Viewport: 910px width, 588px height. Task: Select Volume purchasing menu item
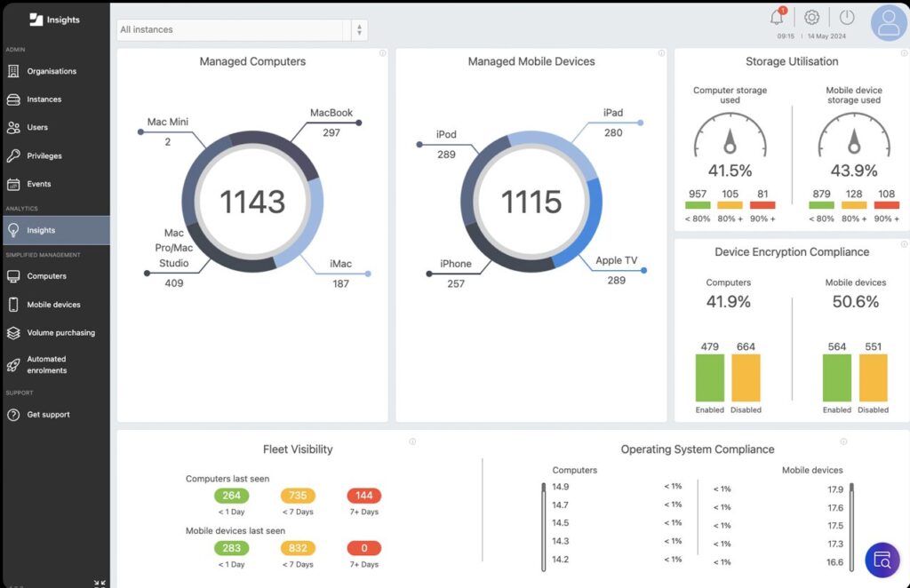click(x=60, y=333)
